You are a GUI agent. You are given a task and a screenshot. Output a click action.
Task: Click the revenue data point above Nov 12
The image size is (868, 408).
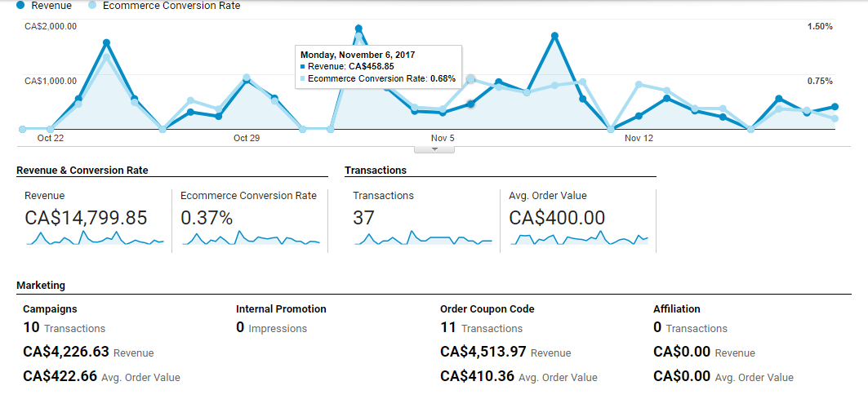click(639, 116)
